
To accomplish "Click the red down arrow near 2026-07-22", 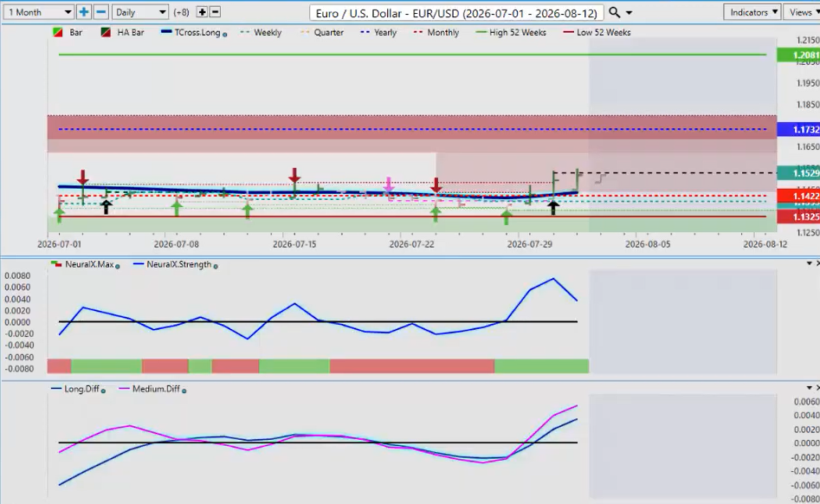I will click(x=436, y=185).
